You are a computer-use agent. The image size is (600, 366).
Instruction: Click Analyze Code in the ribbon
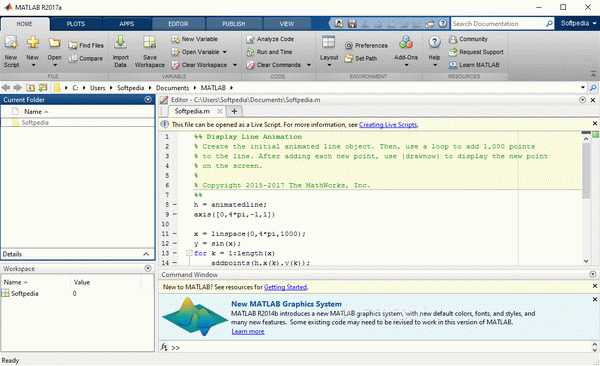(x=270, y=39)
